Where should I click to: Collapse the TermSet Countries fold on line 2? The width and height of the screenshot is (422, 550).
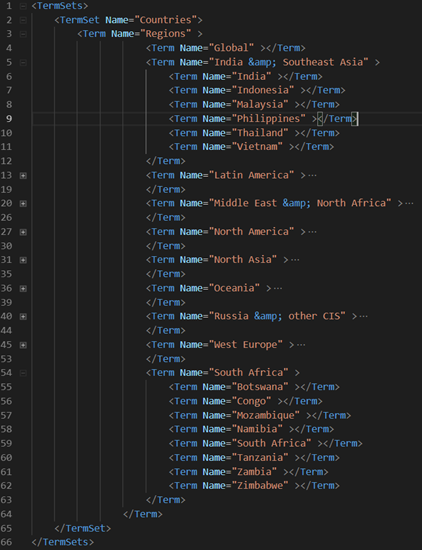coord(23,20)
